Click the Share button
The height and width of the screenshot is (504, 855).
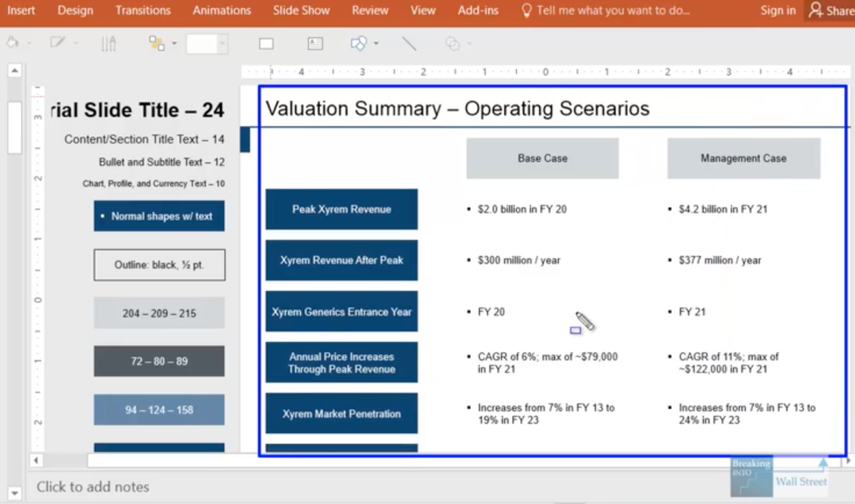(831, 10)
